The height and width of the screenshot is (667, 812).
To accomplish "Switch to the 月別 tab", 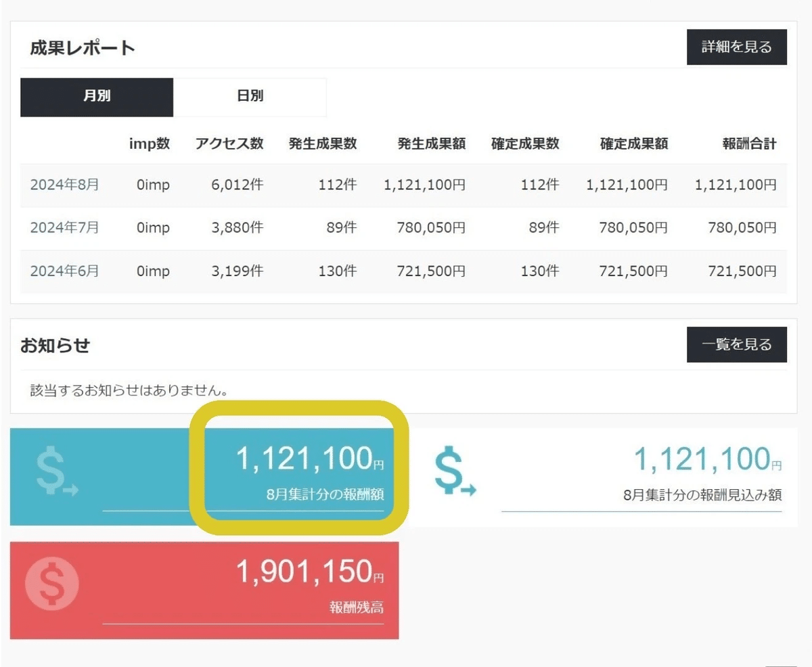I will [97, 97].
